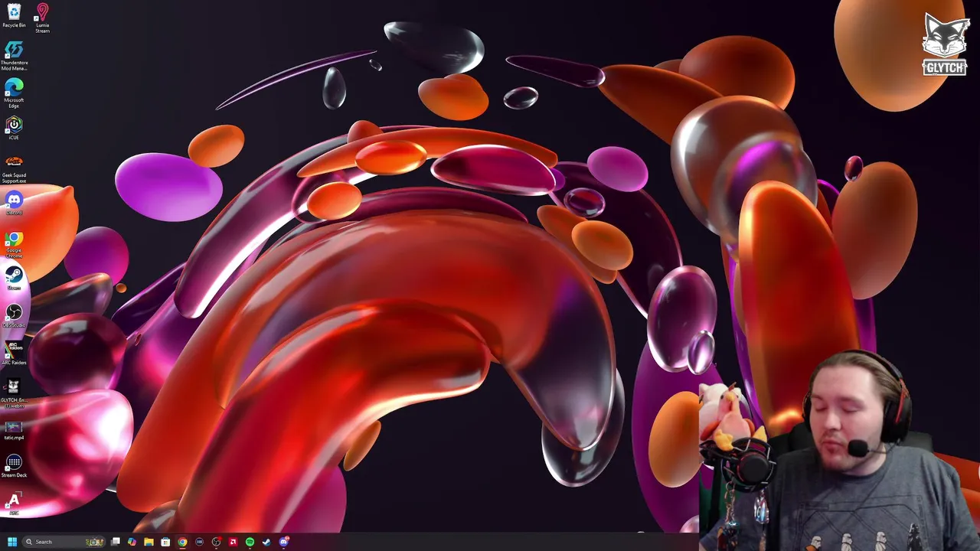Select the iCUE desktop shortcut

14,127
